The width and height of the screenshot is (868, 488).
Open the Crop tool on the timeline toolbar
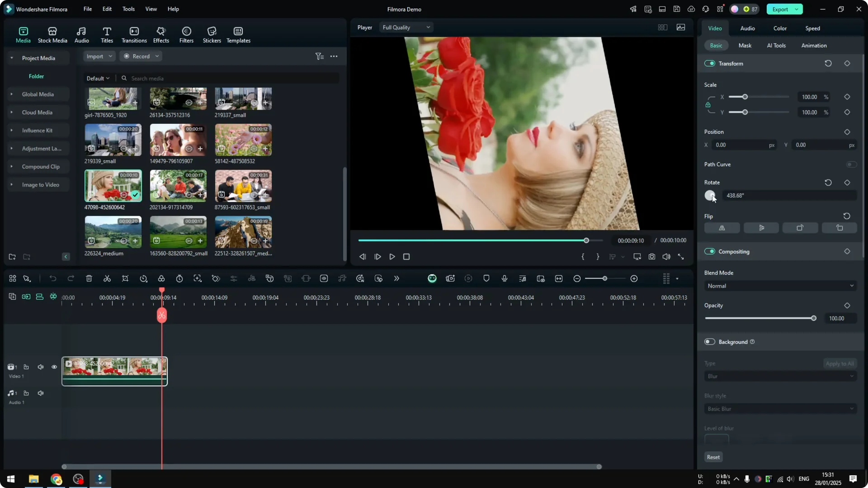click(125, 278)
